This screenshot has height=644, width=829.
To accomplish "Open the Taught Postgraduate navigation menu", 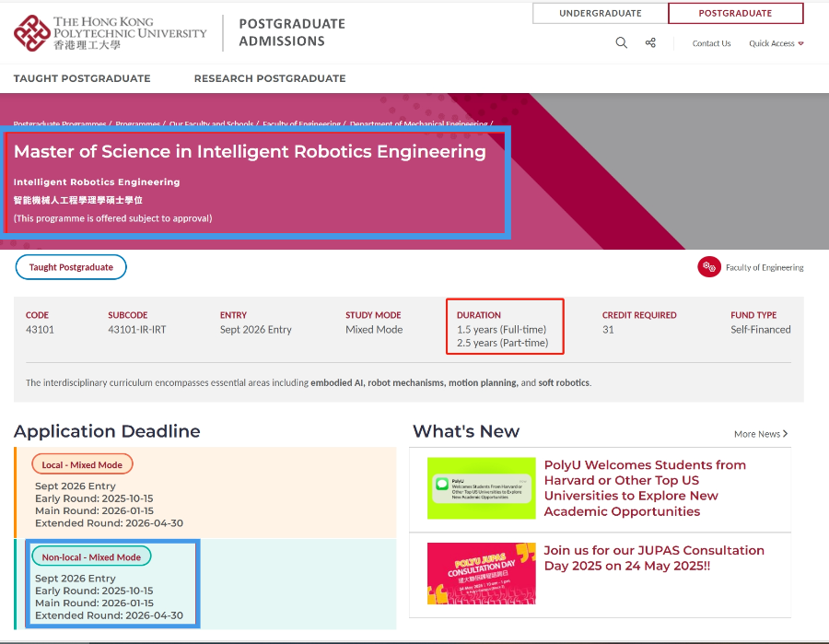I will [82, 78].
